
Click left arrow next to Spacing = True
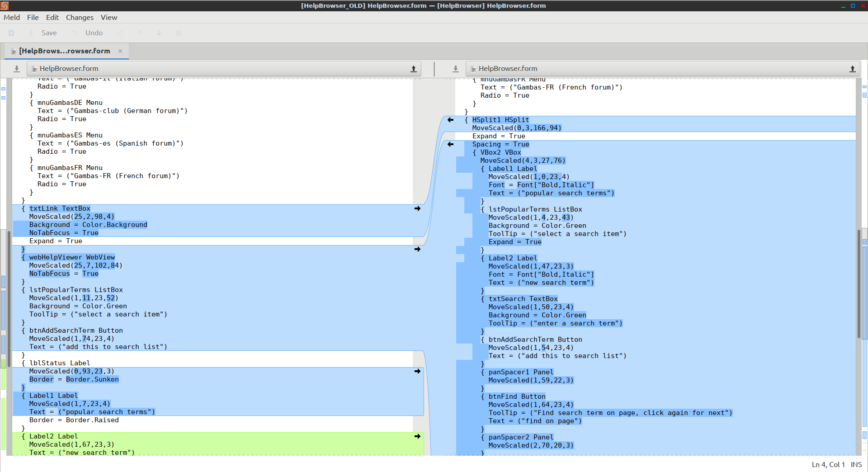click(x=450, y=144)
